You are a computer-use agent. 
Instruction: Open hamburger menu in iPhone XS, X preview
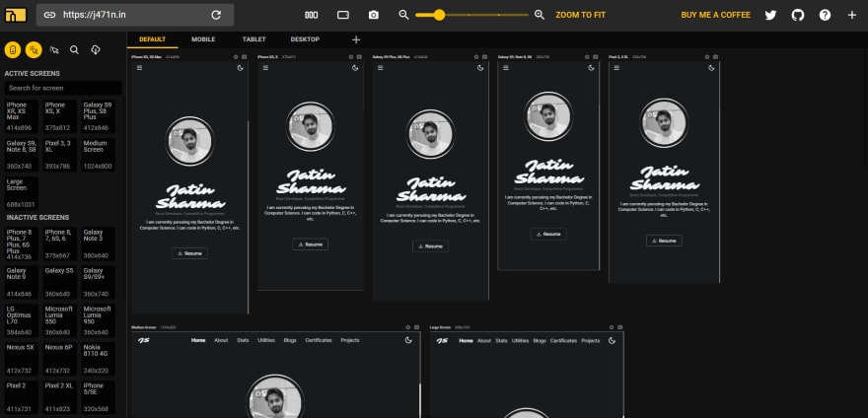[265, 68]
